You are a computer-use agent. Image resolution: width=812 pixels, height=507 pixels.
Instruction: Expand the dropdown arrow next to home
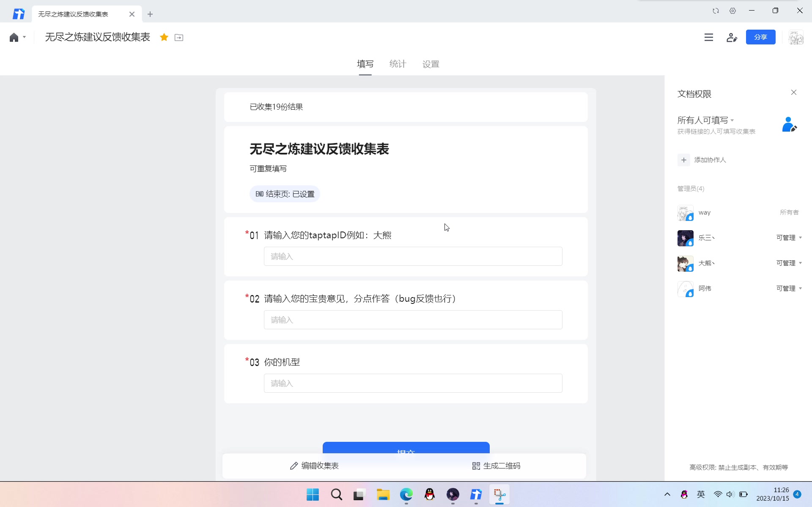pos(25,37)
